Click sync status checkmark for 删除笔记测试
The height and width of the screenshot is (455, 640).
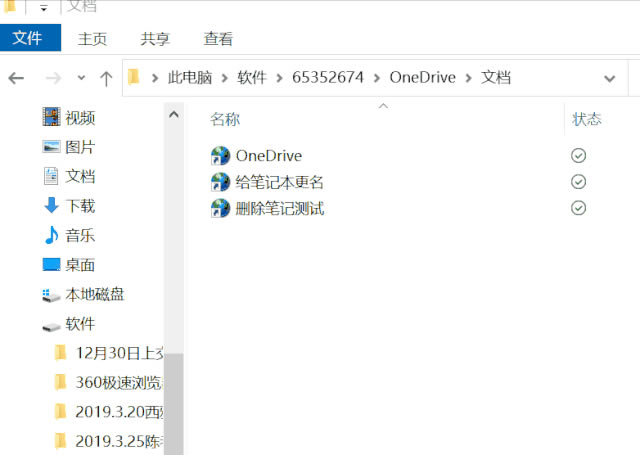(x=578, y=208)
